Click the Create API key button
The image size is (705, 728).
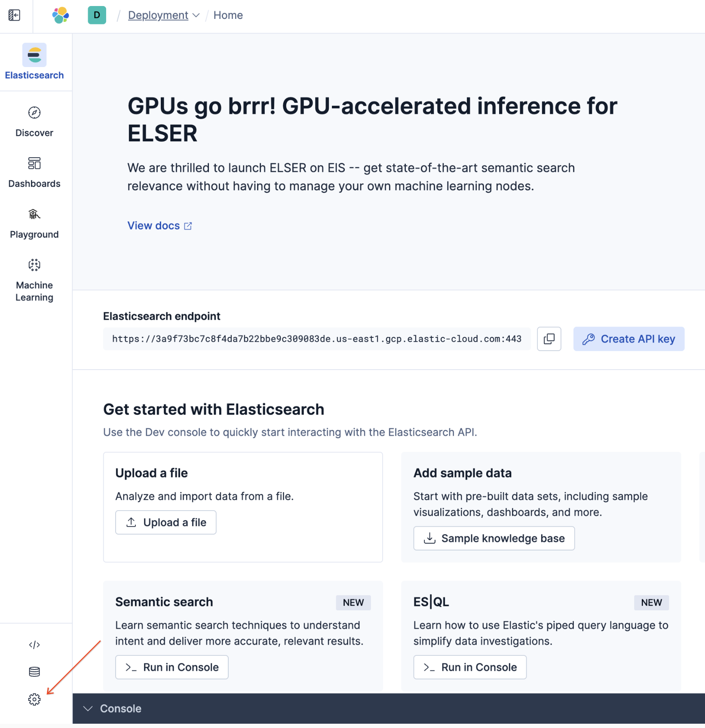(629, 339)
